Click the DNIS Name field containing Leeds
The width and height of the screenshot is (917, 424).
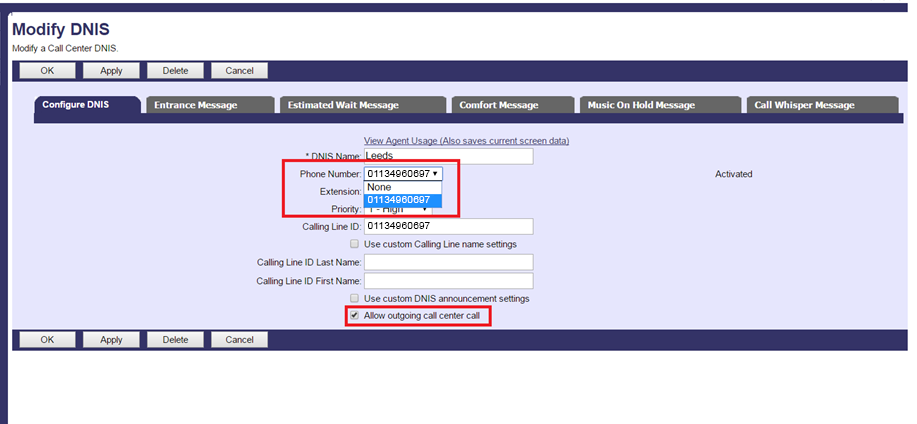click(449, 156)
